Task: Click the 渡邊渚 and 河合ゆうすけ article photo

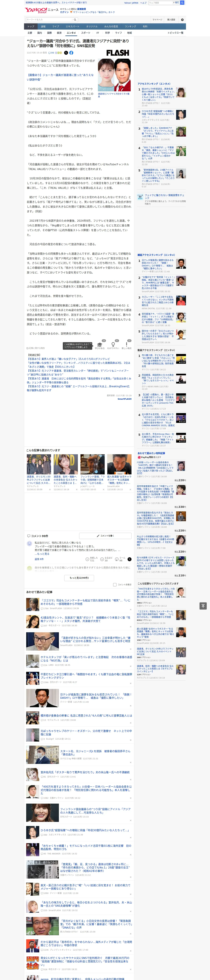Action: tap(114, 75)
